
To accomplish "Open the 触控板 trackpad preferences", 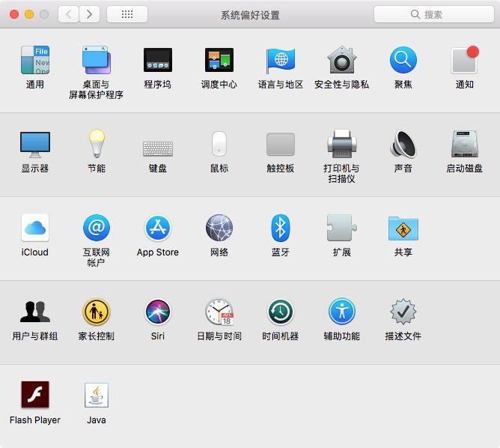I will [280, 145].
